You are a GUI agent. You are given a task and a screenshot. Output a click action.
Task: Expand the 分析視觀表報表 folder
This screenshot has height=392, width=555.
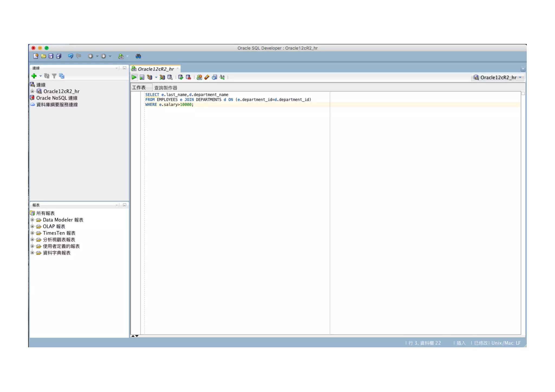32,239
